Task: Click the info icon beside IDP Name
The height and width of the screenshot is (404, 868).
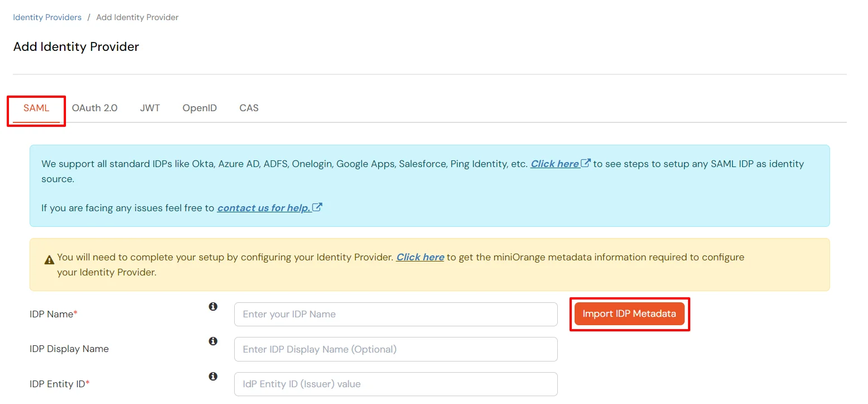Action: pyautogui.click(x=213, y=306)
